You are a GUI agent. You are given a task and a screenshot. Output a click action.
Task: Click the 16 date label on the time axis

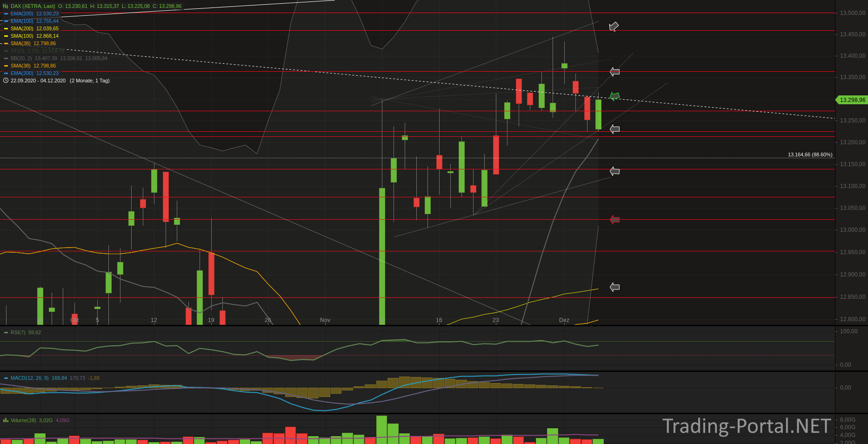click(439, 320)
